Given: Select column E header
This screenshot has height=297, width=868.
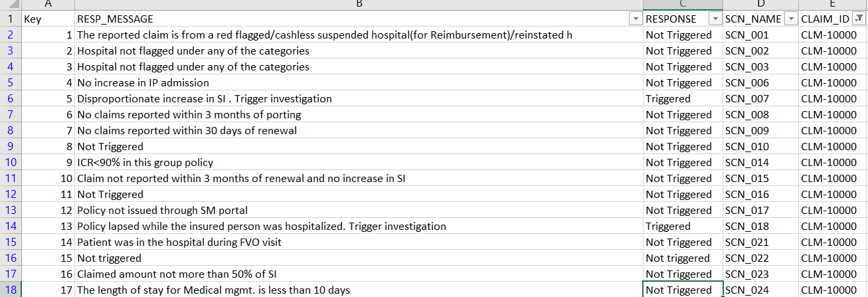Looking at the screenshot, I should [833, 4].
